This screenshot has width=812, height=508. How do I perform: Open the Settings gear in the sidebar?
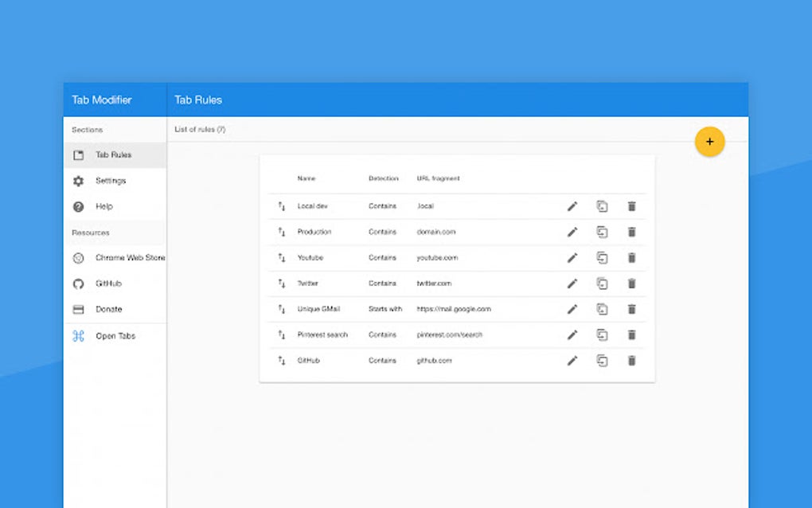point(111,181)
